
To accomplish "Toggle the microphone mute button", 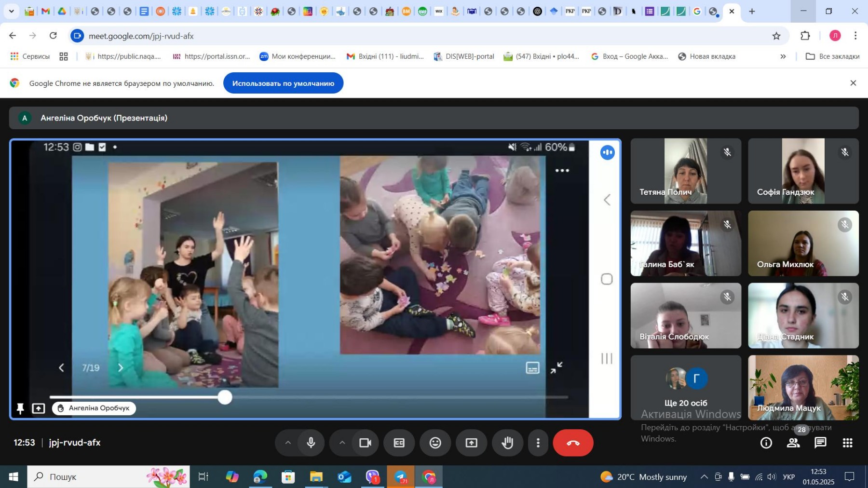I will 311,443.
